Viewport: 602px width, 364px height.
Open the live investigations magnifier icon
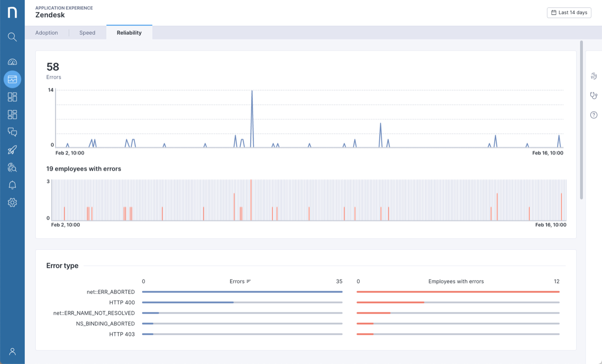pos(12,167)
